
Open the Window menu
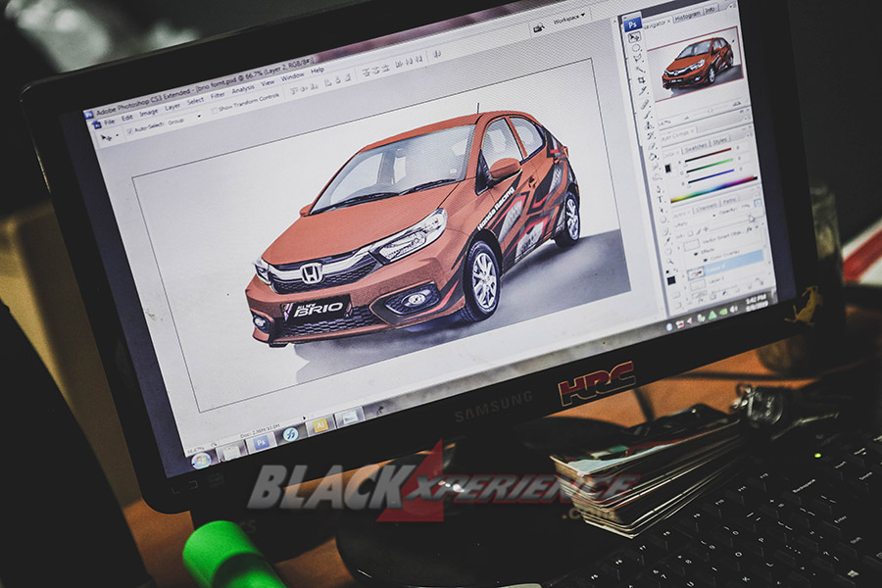tap(292, 77)
